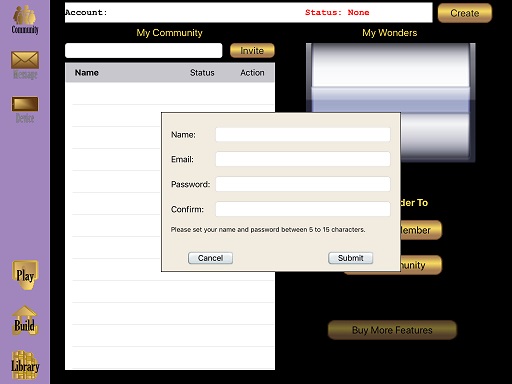Click the Action column header

[x=252, y=73]
